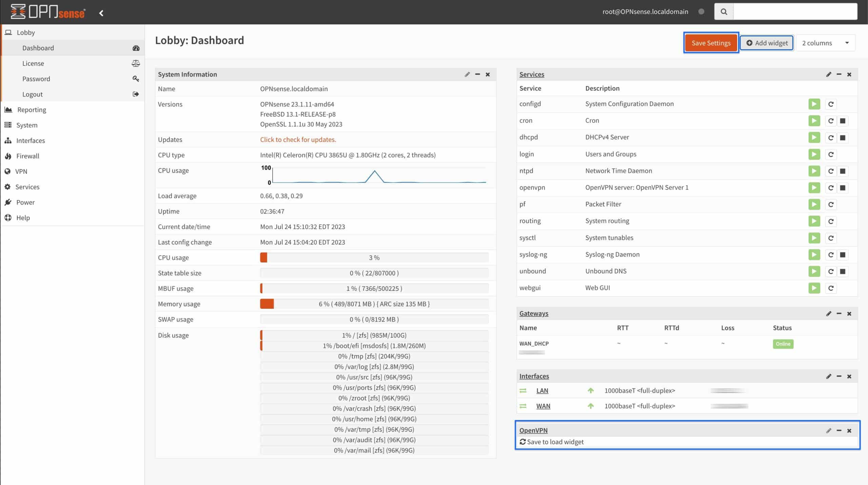Collapse the OpenVPN widget
Image resolution: width=868 pixels, height=485 pixels.
coord(839,430)
